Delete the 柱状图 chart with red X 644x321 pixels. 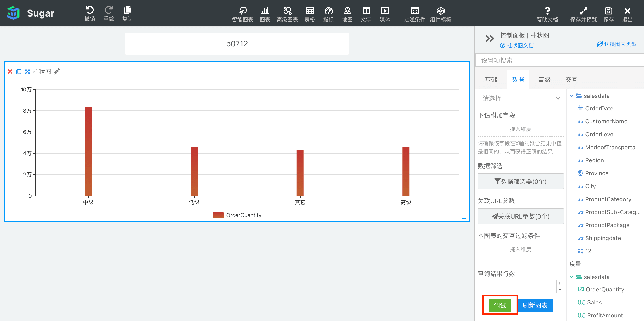coord(10,72)
